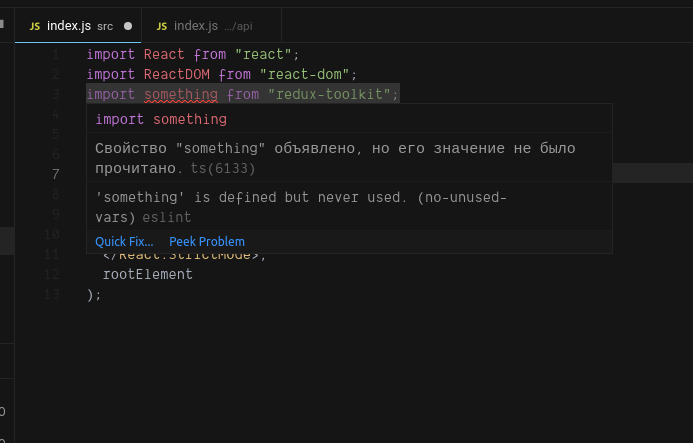Click the React identifier on line 1
693x443 pixels.
click(x=164, y=54)
